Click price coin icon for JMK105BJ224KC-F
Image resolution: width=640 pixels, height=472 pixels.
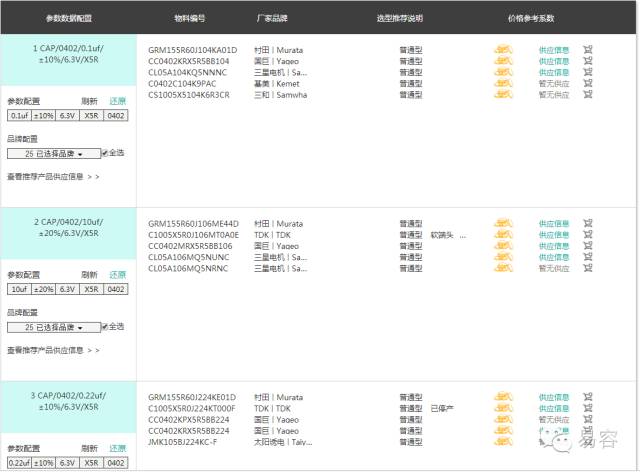[503, 441]
